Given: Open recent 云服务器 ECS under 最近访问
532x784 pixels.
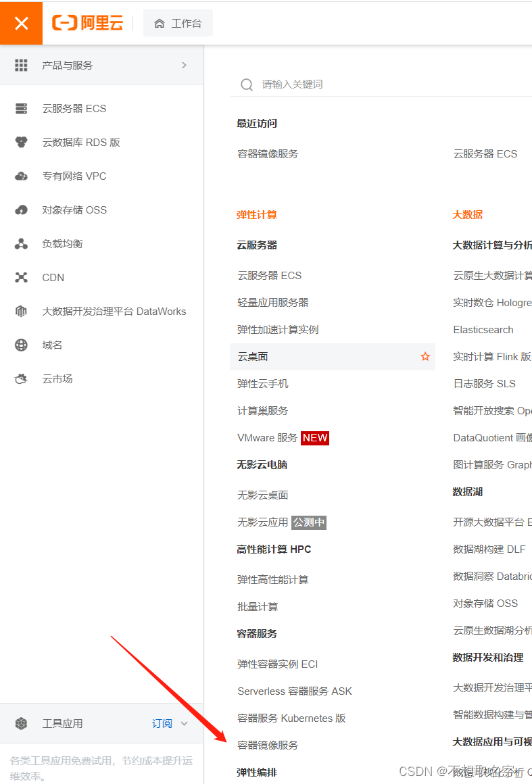Looking at the screenshot, I should point(485,154).
